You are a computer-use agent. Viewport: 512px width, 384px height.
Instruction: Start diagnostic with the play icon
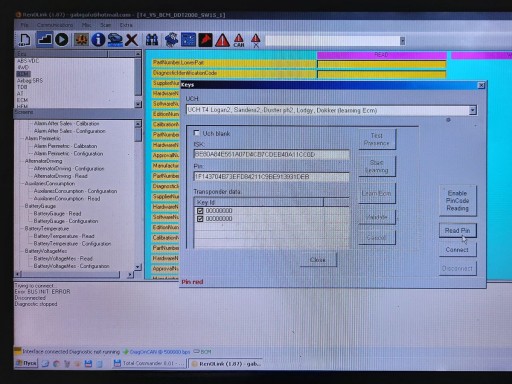[x=62, y=40]
